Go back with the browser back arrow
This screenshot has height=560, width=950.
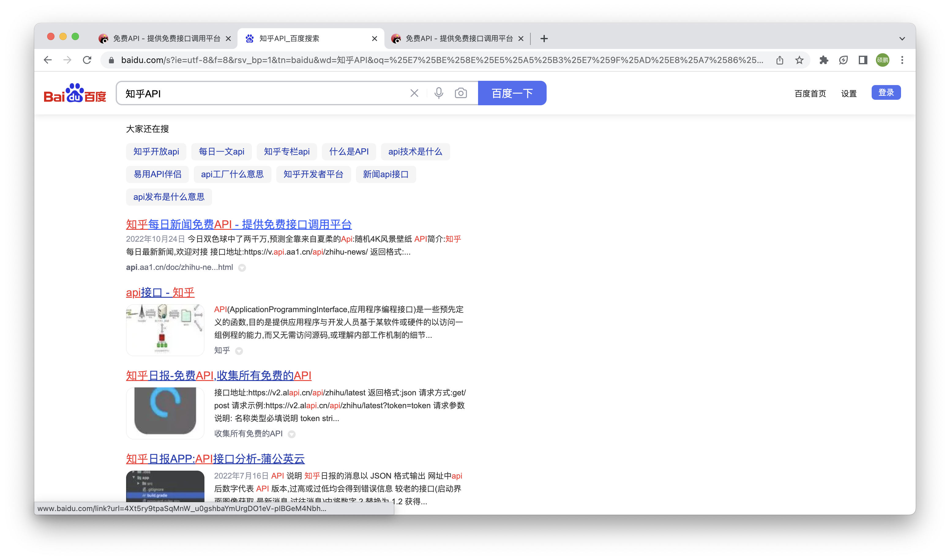pos(47,60)
